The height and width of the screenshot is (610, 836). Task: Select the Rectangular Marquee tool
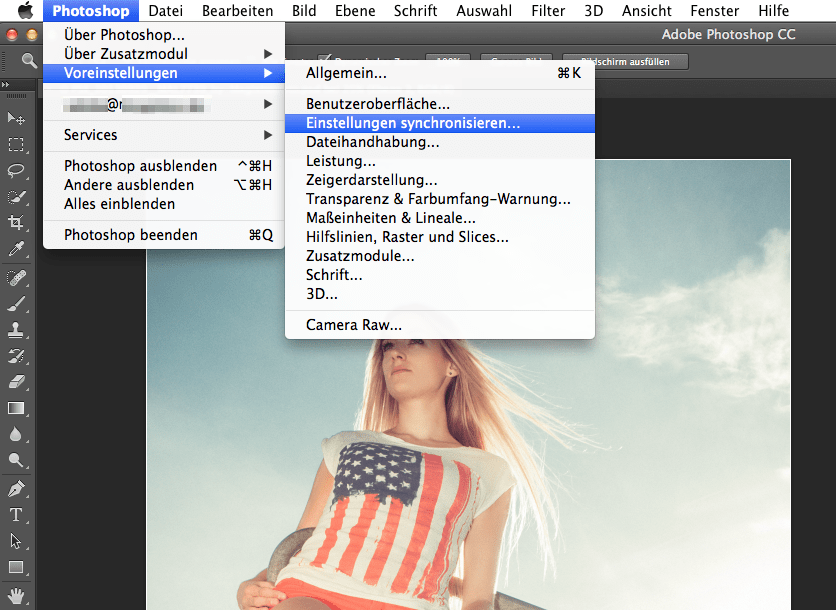14,145
